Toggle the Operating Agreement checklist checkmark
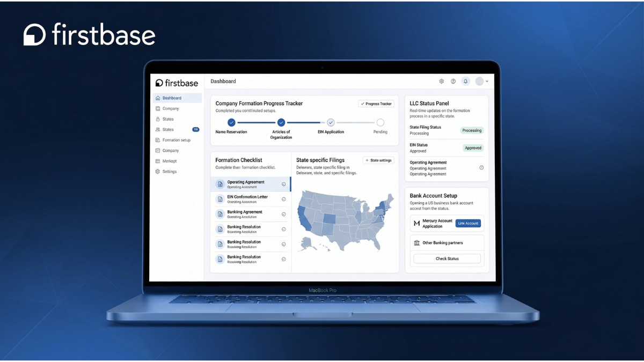Screen dimensions: 644x362 (x=284, y=184)
